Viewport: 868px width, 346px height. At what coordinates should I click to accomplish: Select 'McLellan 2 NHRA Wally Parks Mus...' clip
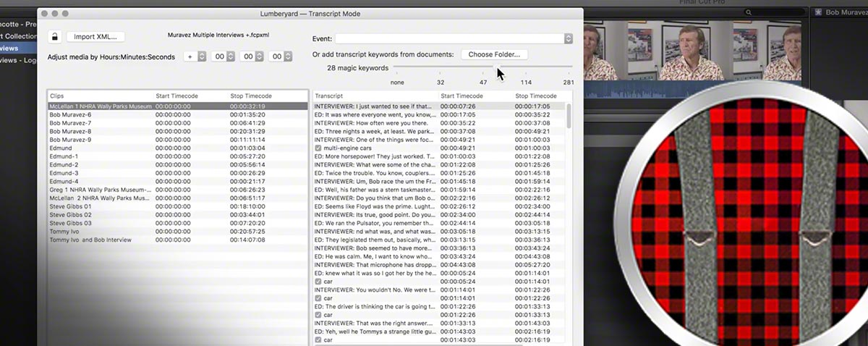click(177, 198)
